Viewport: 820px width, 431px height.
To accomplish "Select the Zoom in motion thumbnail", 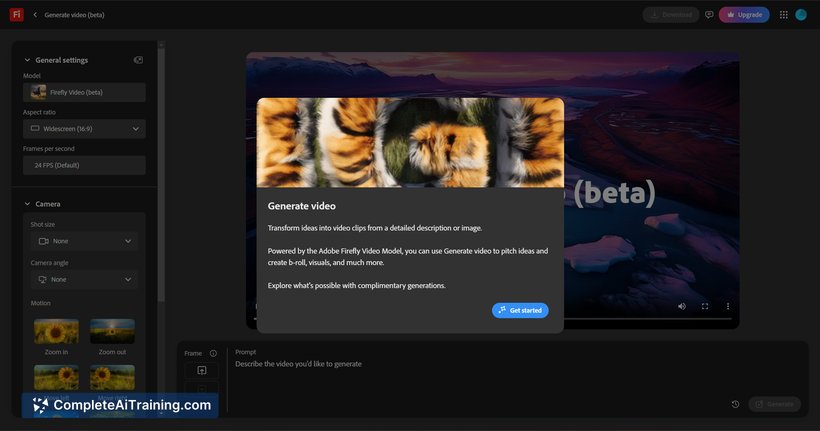I will coord(56,331).
